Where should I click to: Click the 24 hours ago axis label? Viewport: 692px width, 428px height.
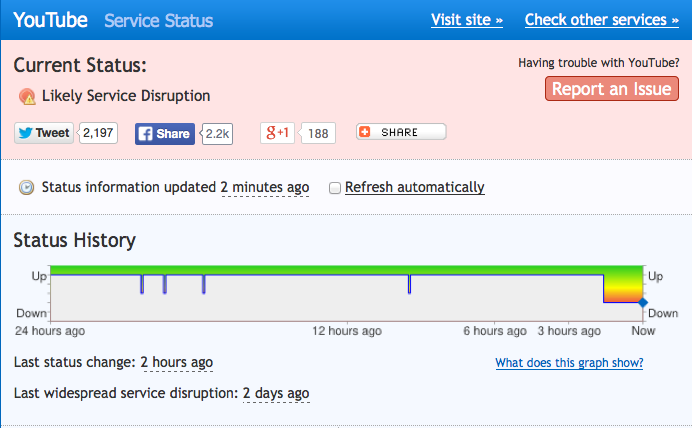(x=50, y=331)
